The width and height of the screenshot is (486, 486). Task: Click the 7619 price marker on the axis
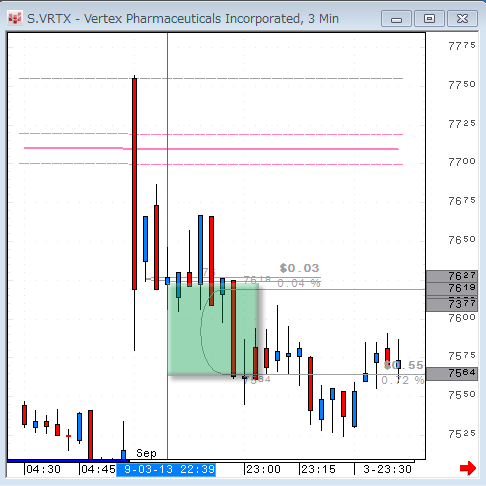(452, 288)
